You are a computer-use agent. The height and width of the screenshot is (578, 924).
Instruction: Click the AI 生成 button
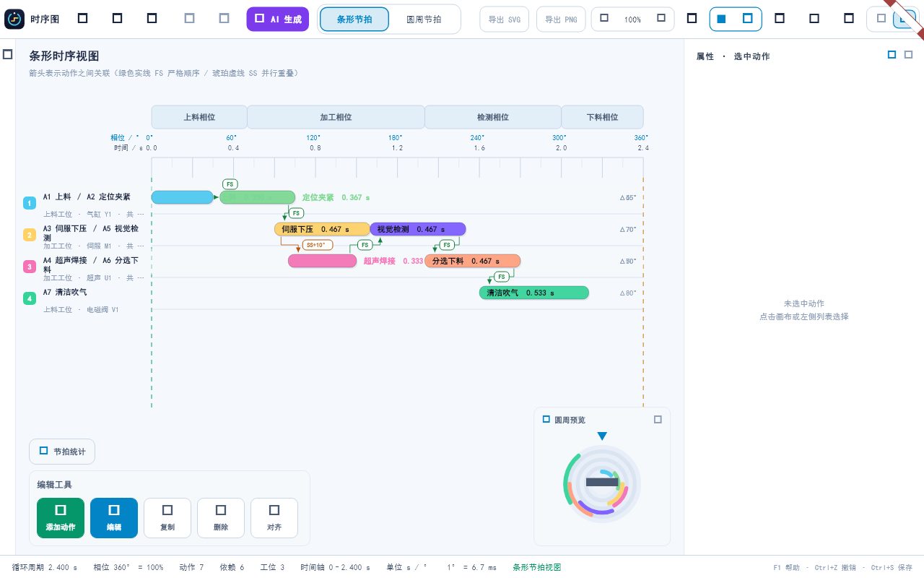point(278,20)
